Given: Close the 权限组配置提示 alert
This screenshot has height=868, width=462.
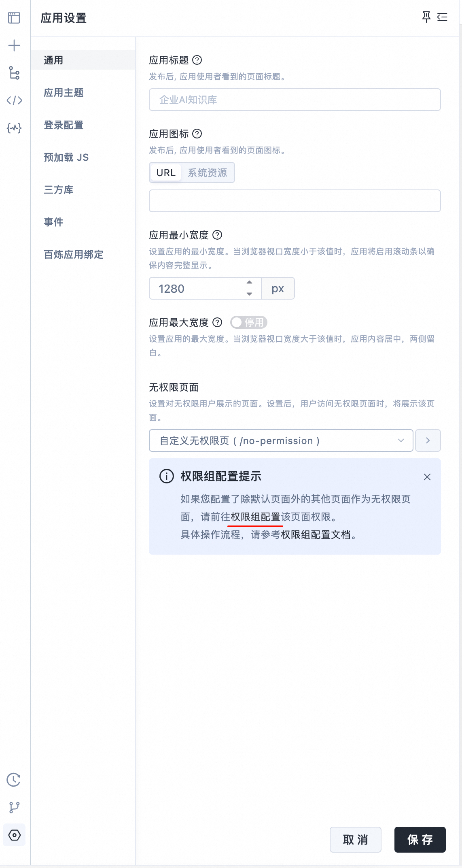Looking at the screenshot, I should click(x=427, y=477).
